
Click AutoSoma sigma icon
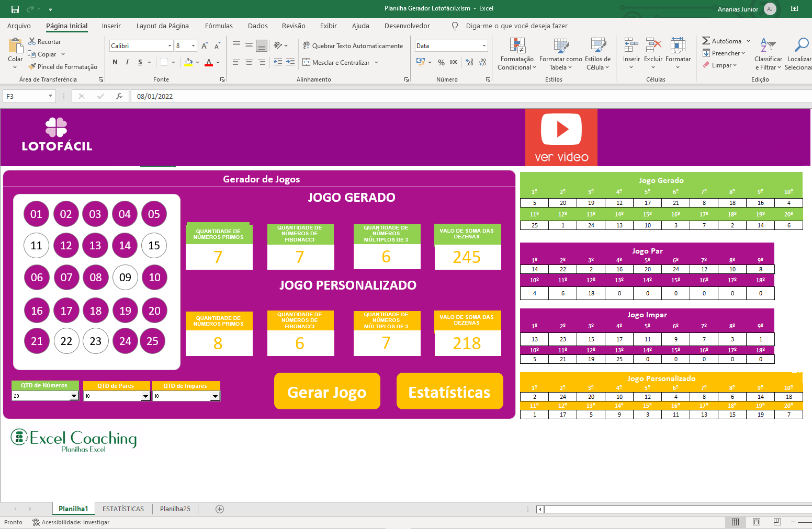(x=706, y=41)
